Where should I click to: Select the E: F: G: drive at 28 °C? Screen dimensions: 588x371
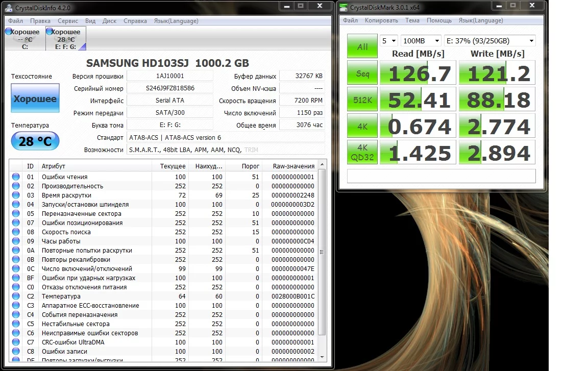[65, 39]
